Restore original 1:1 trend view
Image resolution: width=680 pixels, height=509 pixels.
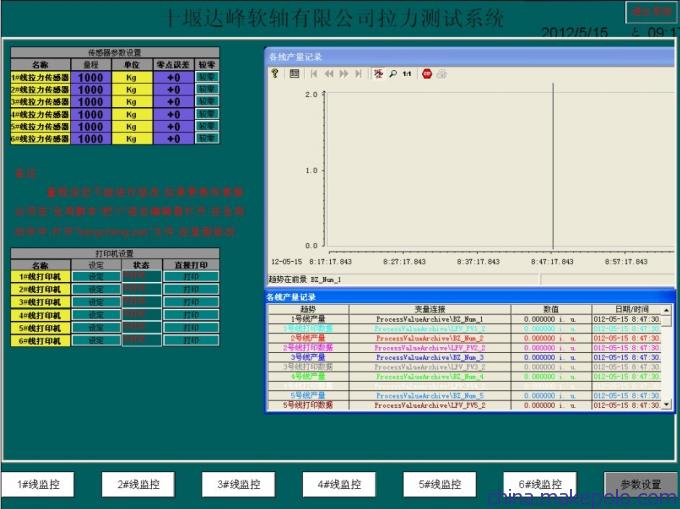pyautogui.click(x=407, y=74)
